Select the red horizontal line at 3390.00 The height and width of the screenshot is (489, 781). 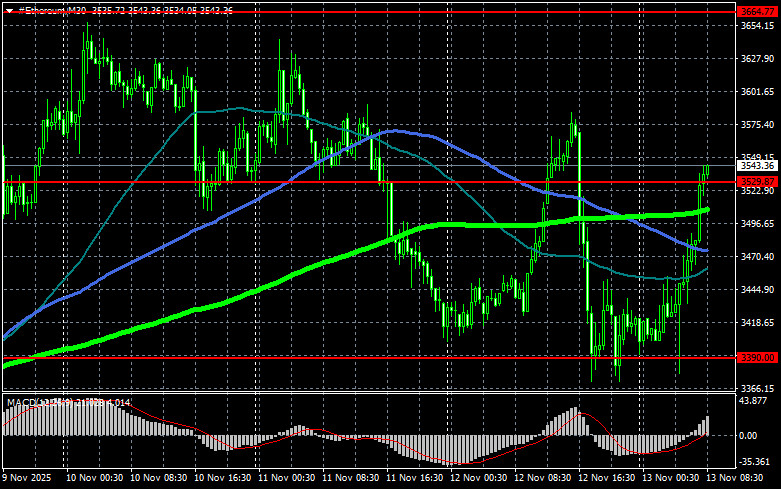pos(369,358)
